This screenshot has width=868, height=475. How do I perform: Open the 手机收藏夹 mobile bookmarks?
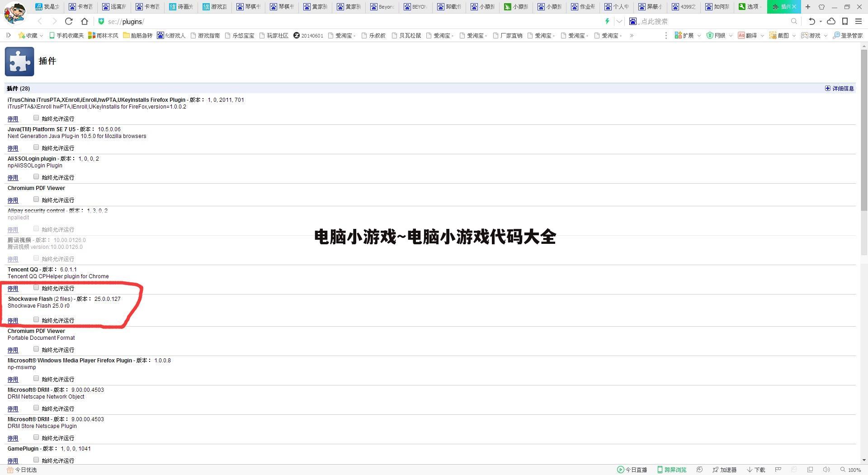(66, 35)
